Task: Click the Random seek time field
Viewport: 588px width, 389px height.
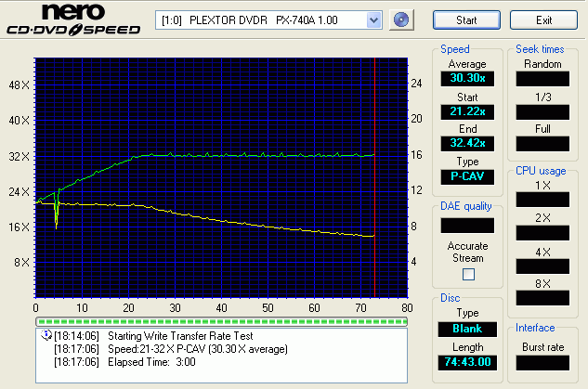Action: tap(542, 79)
